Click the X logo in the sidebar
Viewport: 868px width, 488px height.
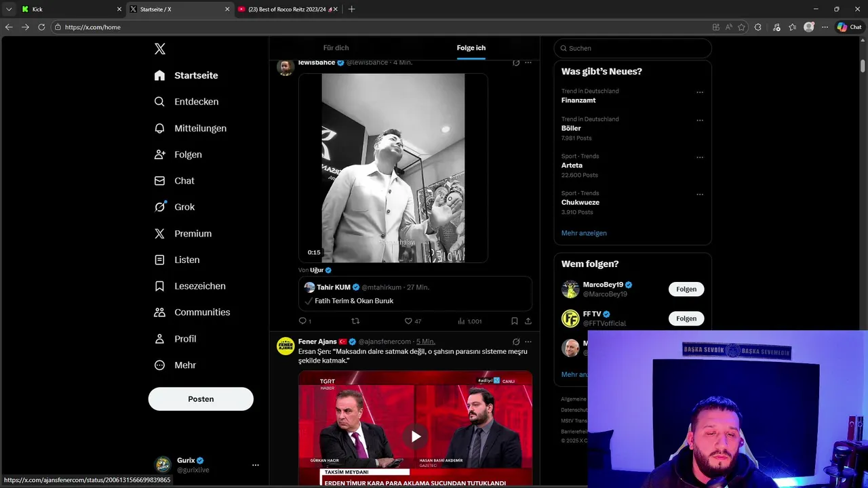pos(160,49)
